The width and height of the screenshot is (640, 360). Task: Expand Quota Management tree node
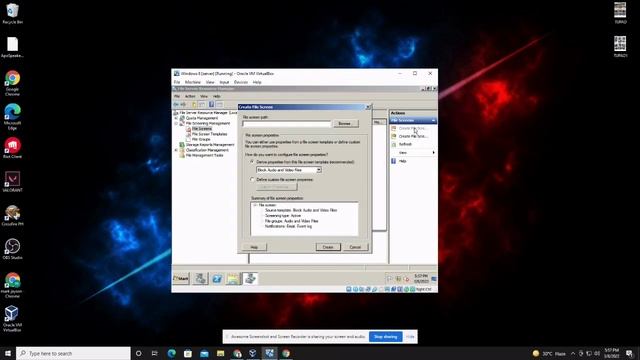point(176,118)
